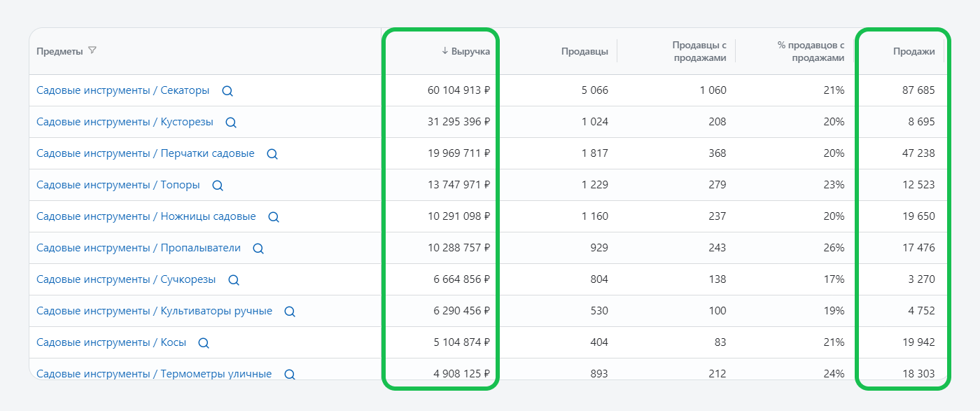Sort by the Выручка column header
The height and width of the screenshot is (411, 980).
465,51
